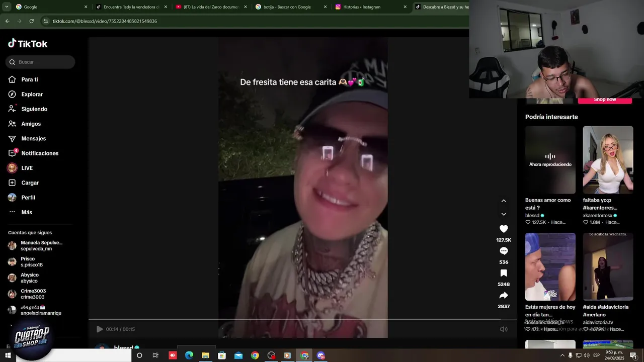Like the video with heart icon
The image size is (644, 362).
coord(504,229)
